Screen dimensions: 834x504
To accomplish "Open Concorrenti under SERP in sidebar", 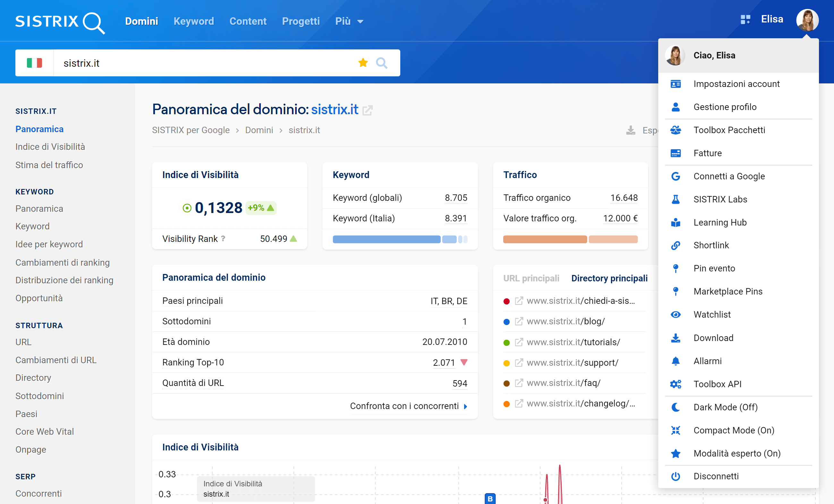I will point(38,493).
